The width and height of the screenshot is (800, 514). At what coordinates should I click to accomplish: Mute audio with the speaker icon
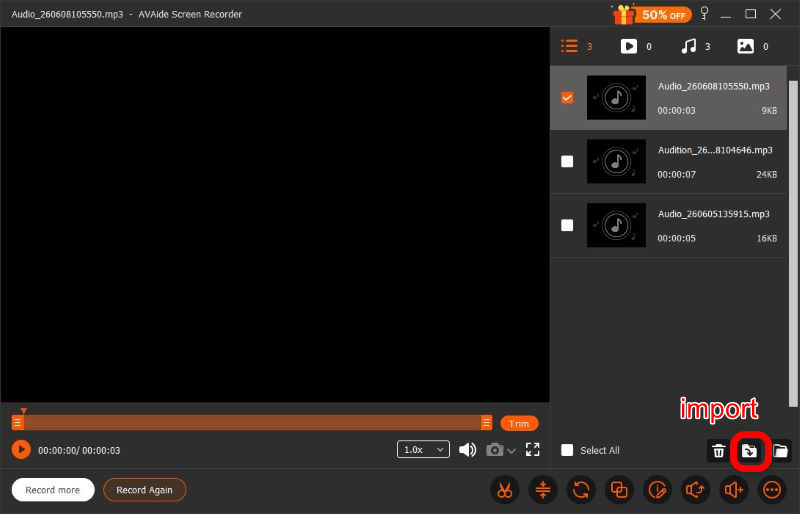[467, 450]
